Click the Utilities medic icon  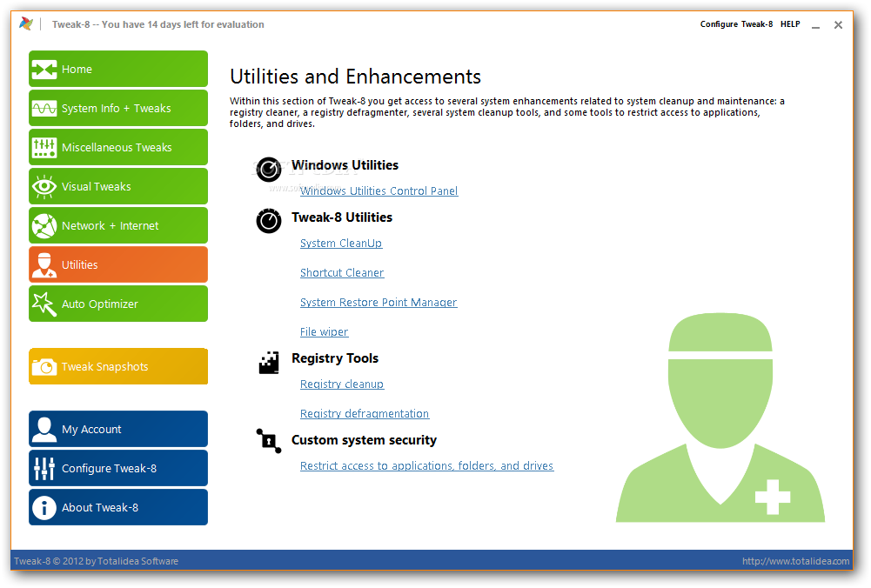(x=44, y=264)
